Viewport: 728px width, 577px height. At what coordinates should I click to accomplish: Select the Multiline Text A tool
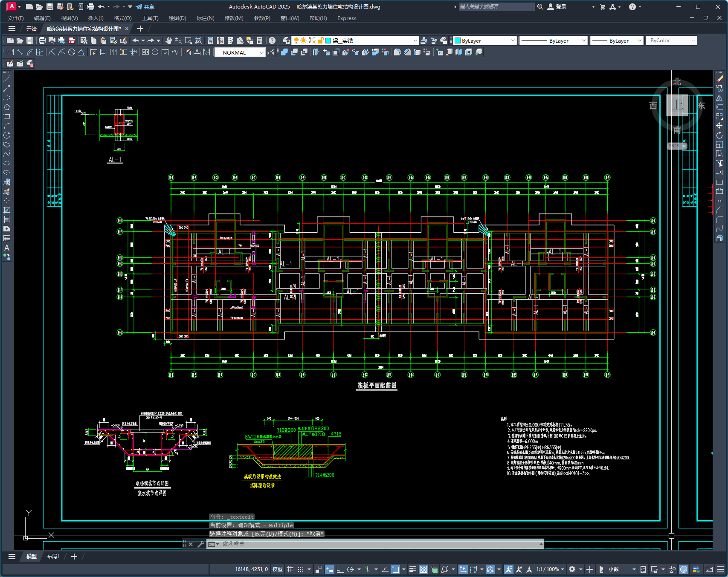(7, 248)
